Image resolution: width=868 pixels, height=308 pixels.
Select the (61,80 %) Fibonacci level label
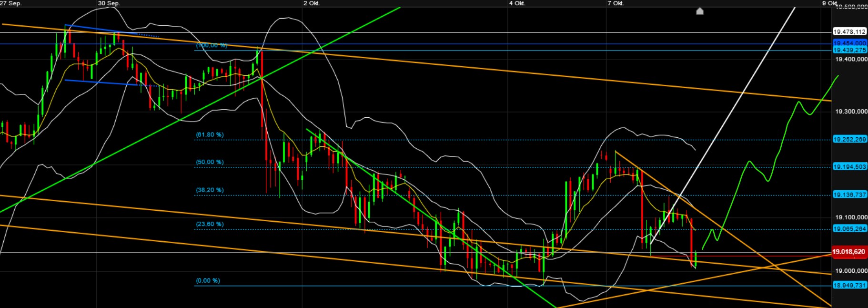210,135
